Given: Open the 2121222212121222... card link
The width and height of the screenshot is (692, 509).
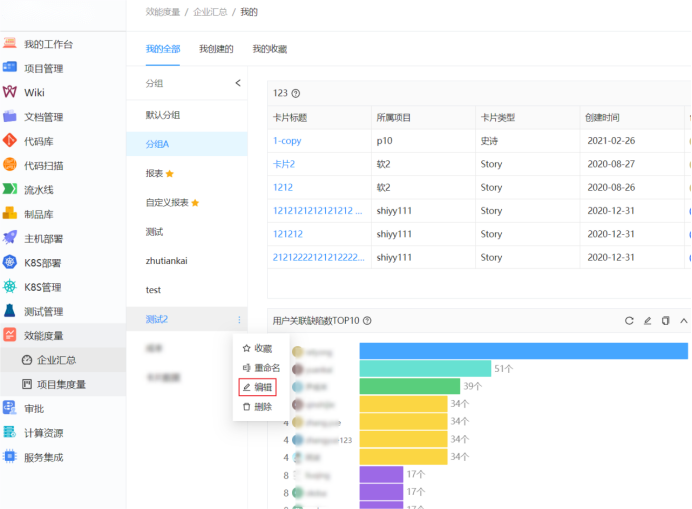Looking at the screenshot, I should click(x=319, y=257).
